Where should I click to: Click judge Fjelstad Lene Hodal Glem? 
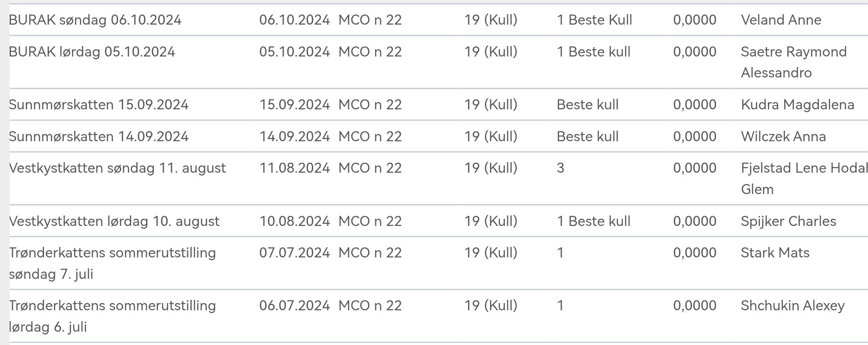click(803, 178)
